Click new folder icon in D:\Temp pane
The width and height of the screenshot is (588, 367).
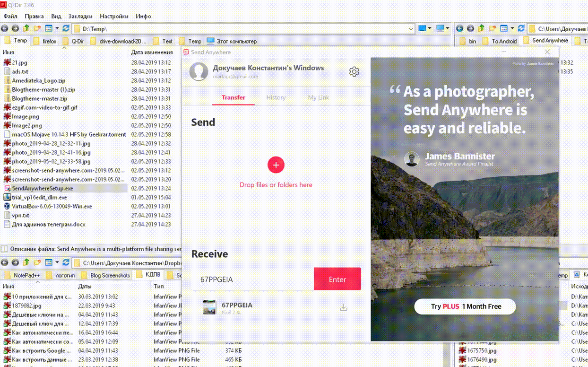click(x=37, y=29)
